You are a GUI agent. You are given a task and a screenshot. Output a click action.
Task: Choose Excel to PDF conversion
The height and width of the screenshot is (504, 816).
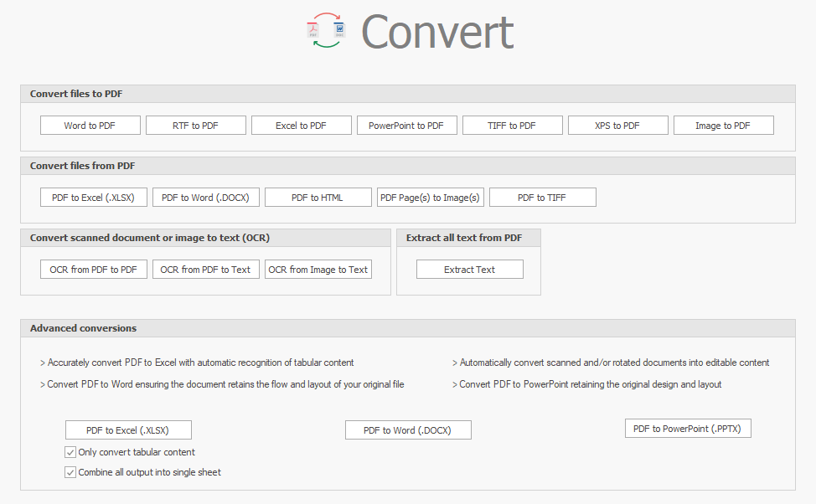301,126
